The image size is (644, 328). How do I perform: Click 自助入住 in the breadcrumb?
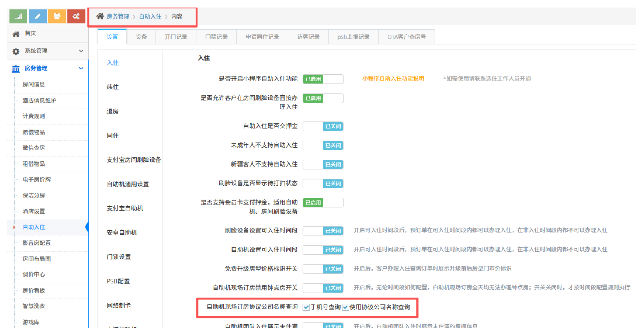150,17
